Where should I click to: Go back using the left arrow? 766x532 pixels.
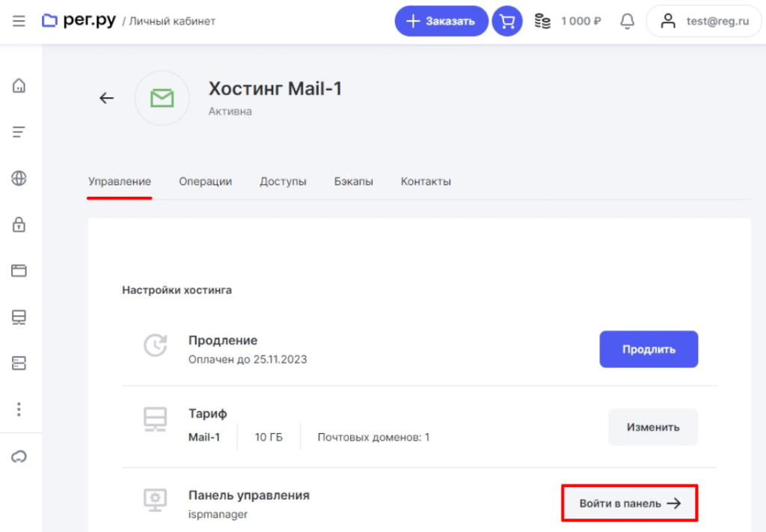tap(107, 98)
